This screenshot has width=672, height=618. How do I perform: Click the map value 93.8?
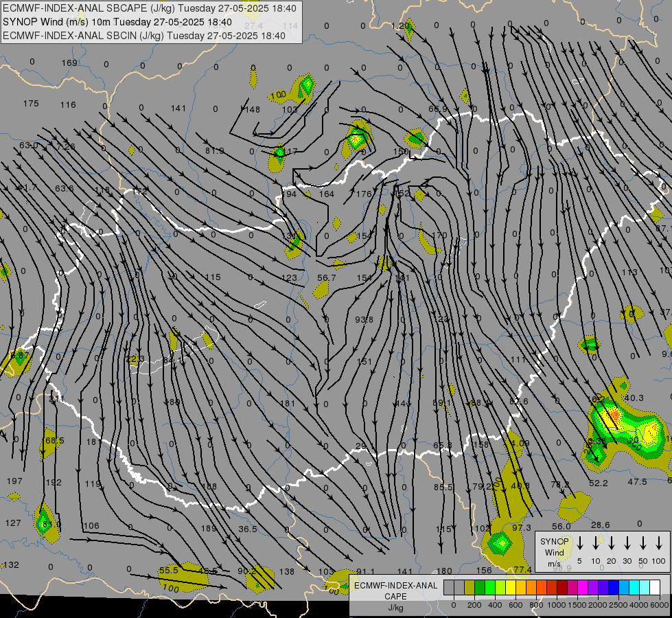[364, 319]
